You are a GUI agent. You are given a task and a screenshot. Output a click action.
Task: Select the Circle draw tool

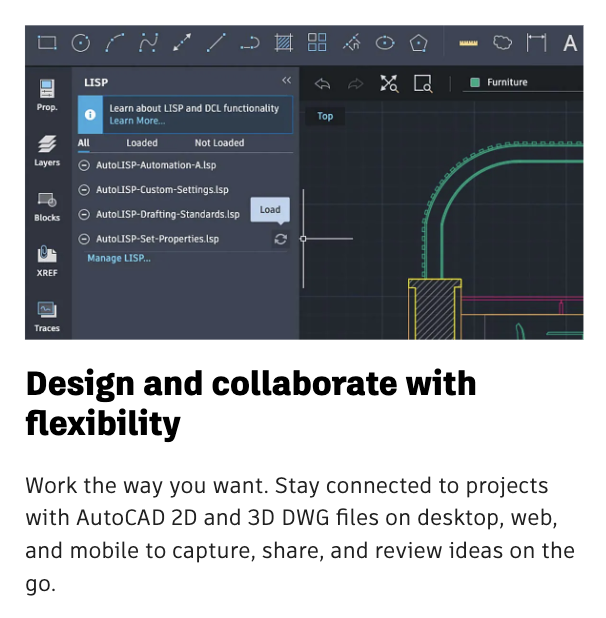point(81,43)
